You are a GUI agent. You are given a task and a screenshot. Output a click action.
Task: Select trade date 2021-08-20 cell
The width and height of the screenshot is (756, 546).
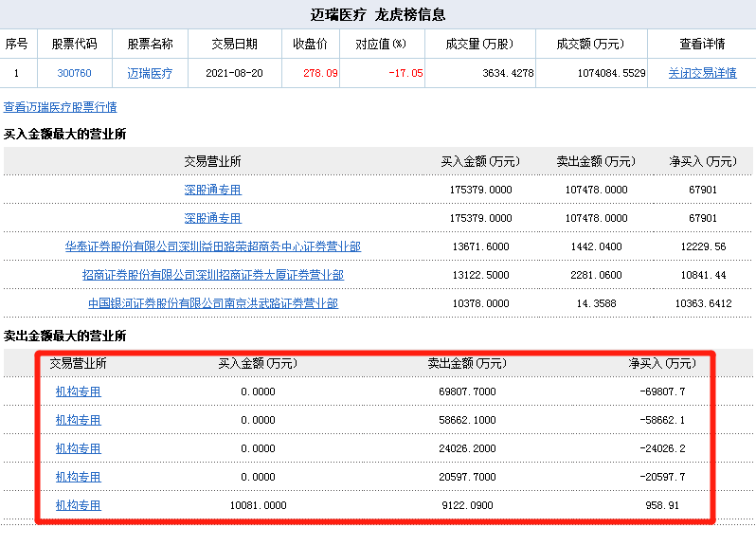pyautogui.click(x=234, y=73)
